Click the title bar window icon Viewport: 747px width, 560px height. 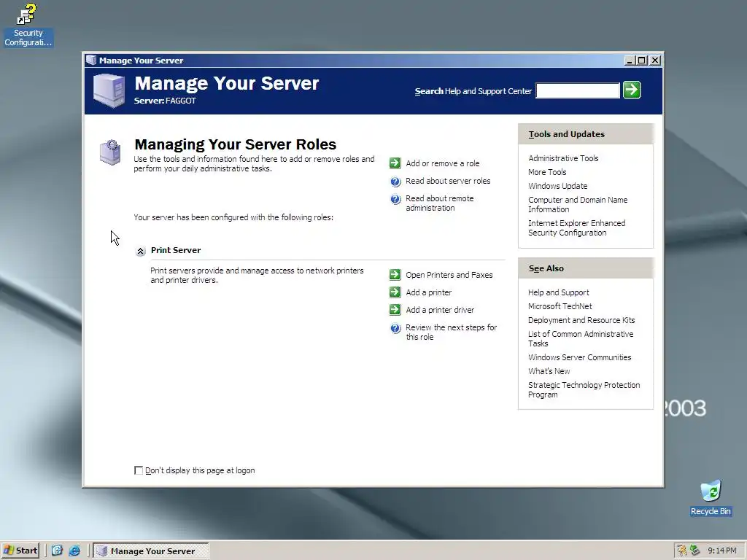pos(91,60)
